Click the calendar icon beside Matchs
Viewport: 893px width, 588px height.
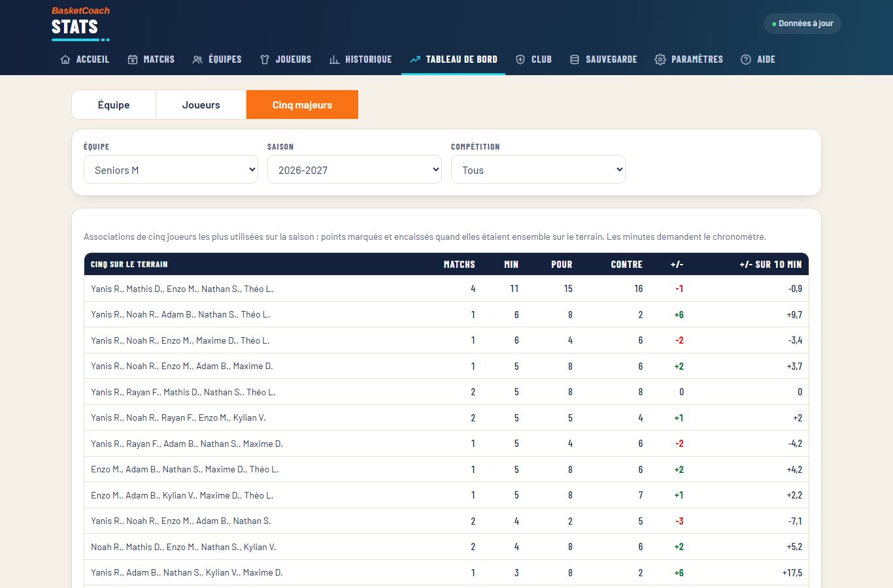coord(133,59)
